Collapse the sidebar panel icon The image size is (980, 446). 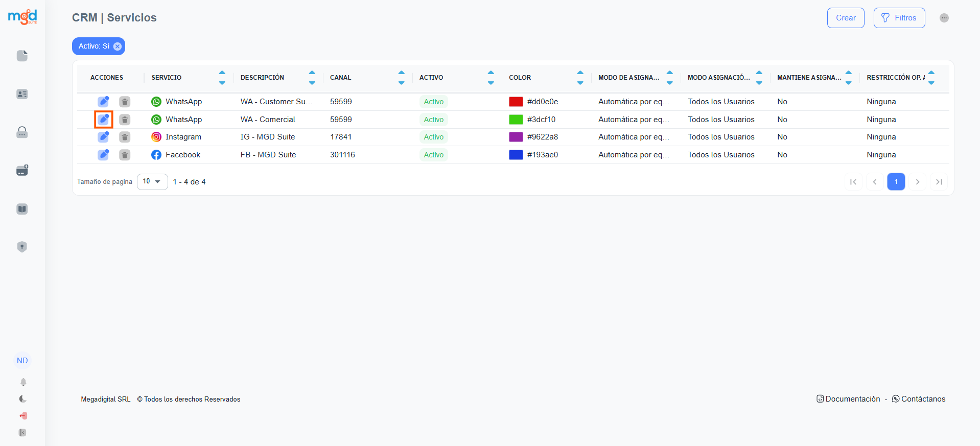(x=22, y=433)
